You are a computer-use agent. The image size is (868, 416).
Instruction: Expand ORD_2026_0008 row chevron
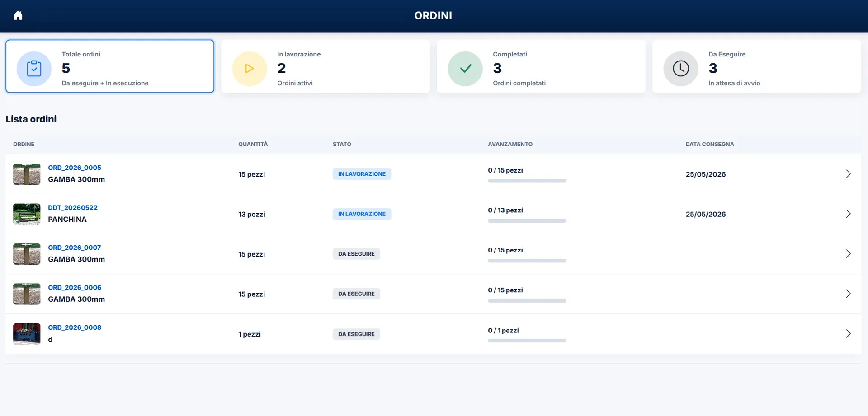pos(848,334)
